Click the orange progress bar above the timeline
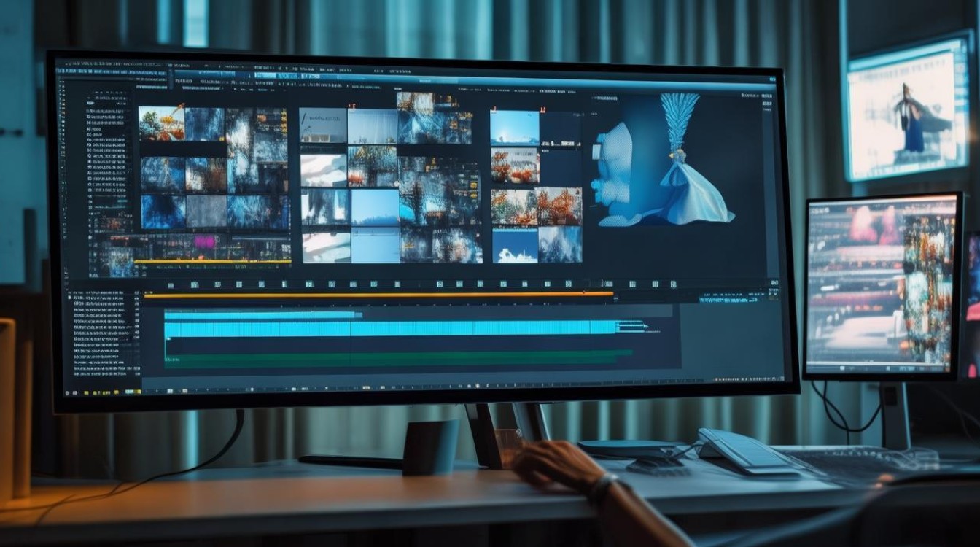 click(x=378, y=295)
